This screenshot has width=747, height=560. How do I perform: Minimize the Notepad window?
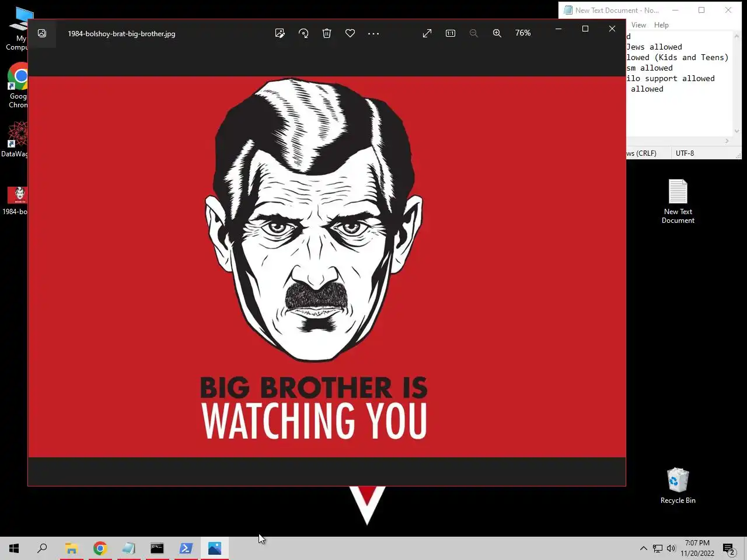[x=675, y=10]
